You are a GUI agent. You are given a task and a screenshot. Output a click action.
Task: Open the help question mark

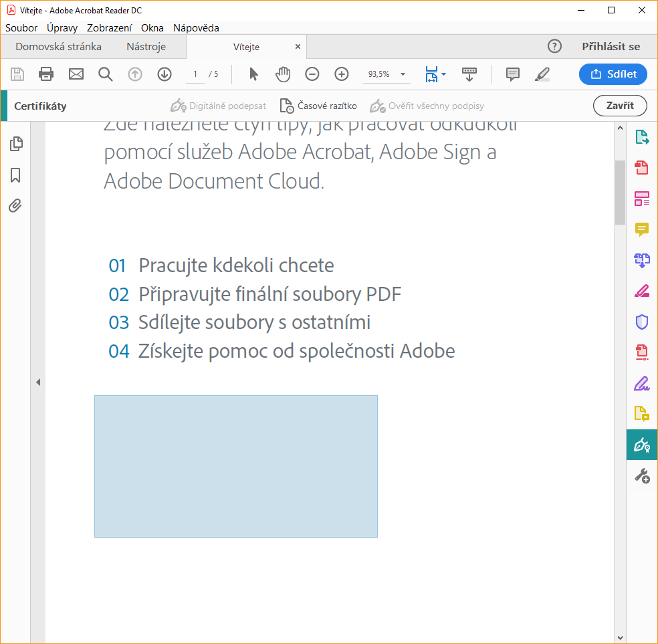pyautogui.click(x=554, y=46)
